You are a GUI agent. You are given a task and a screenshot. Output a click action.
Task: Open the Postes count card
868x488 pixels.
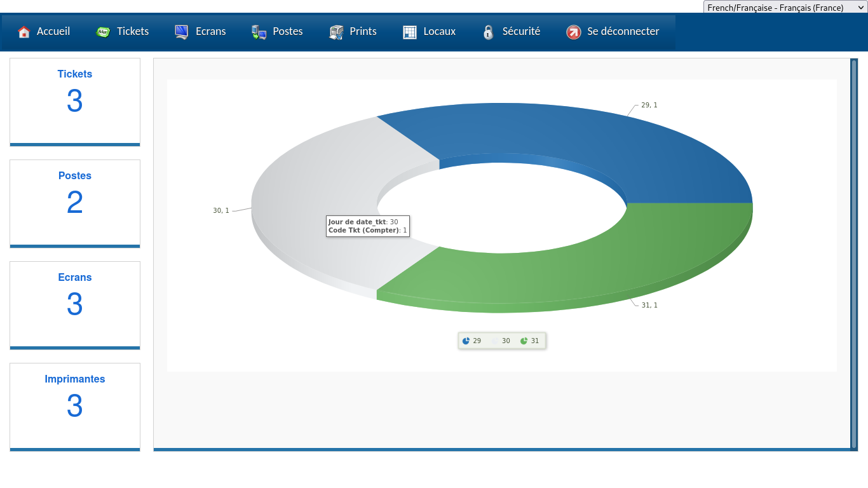[x=75, y=203]
